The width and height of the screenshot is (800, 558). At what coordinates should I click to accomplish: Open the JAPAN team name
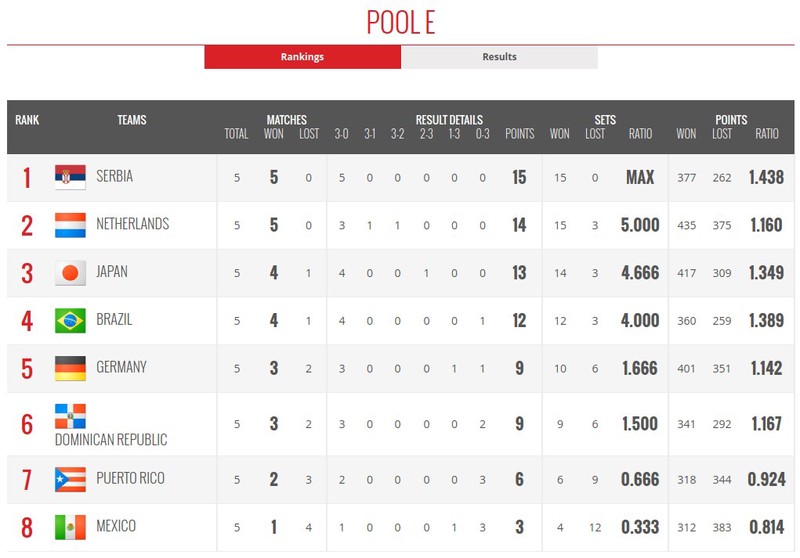pos(112,272)
